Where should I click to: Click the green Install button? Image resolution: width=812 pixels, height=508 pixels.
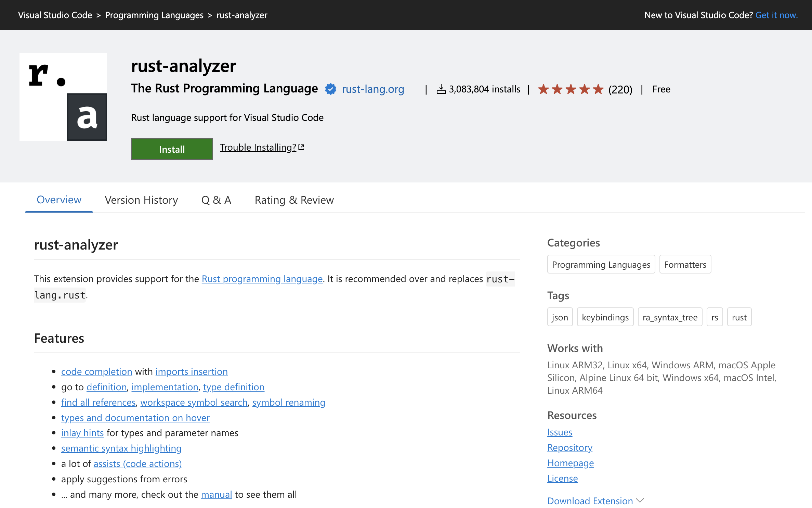pyautogui.click(x=172, y=149)
